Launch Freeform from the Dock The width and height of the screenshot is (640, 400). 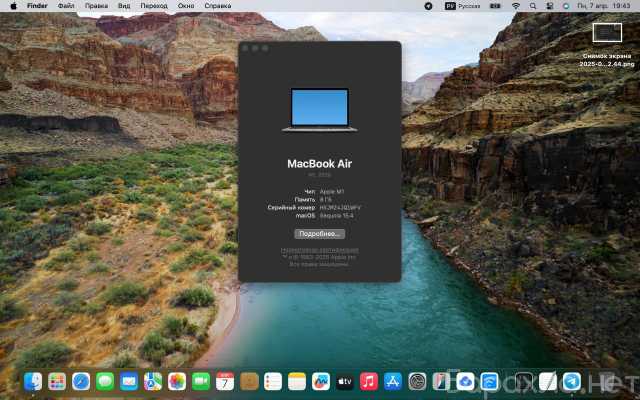coord(321,382)
